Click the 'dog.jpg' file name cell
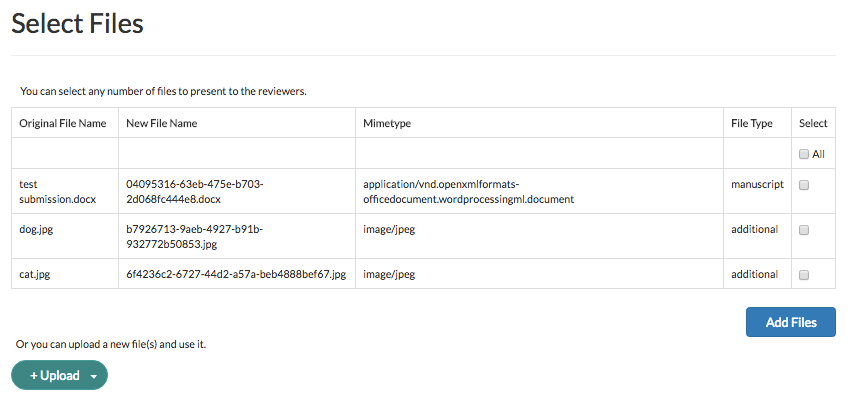 [x=36, y=230]
